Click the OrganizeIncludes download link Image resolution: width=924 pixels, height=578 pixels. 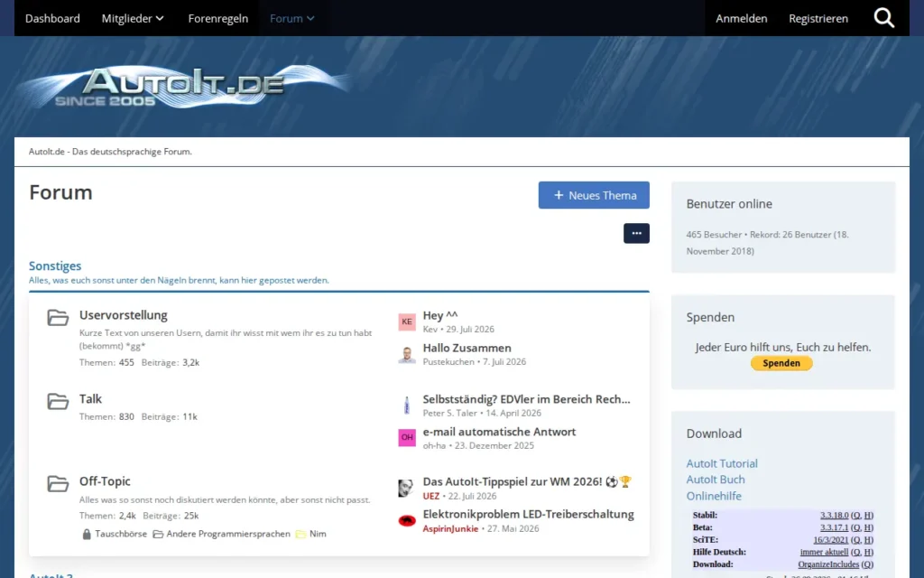(828, 564)
